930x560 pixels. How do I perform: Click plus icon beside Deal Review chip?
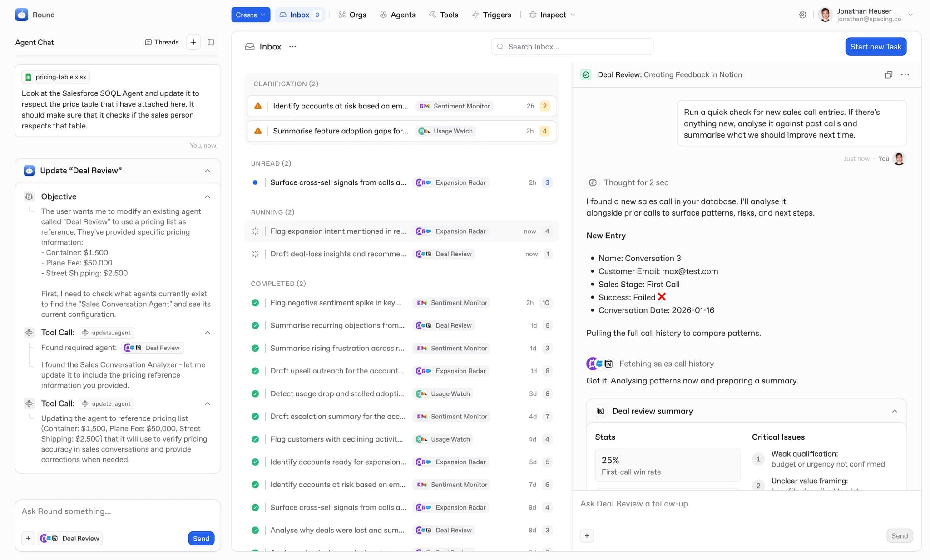[28, 538]
